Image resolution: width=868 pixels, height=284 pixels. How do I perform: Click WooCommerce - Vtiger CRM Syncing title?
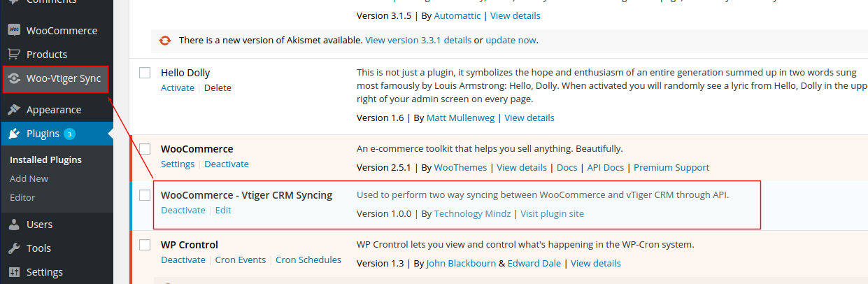point(247,195)
